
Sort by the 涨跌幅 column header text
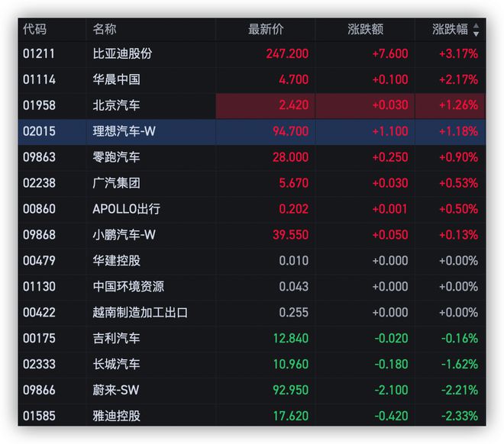pyautogui.click(x=450, y=29)
